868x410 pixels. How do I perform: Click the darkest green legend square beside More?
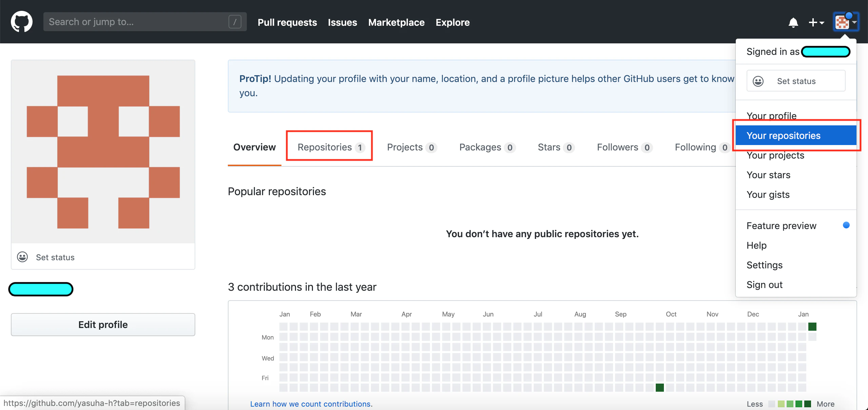coord(808,404)
